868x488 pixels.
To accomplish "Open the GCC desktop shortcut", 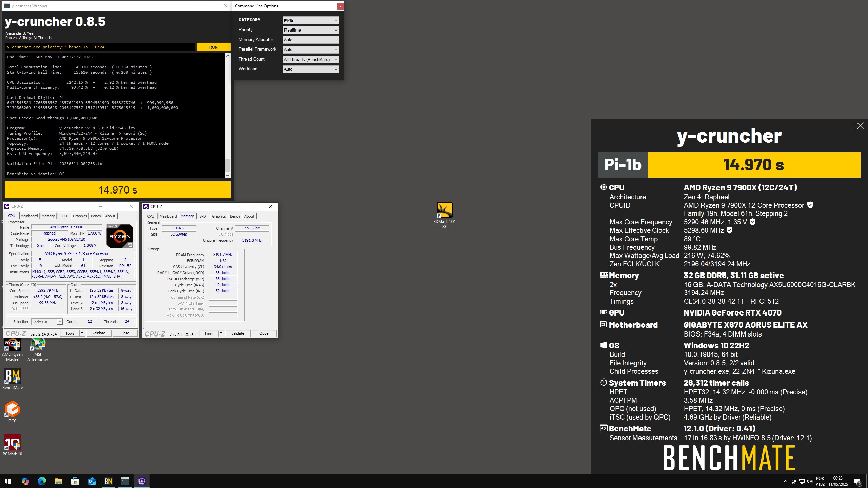I will (x=13, y=412).
